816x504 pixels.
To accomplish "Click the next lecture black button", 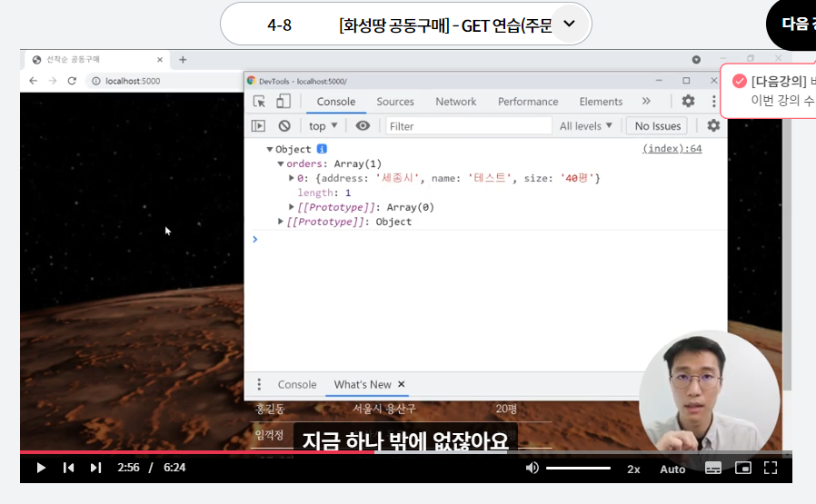I will pyautogui.click(x=791, y=24).
